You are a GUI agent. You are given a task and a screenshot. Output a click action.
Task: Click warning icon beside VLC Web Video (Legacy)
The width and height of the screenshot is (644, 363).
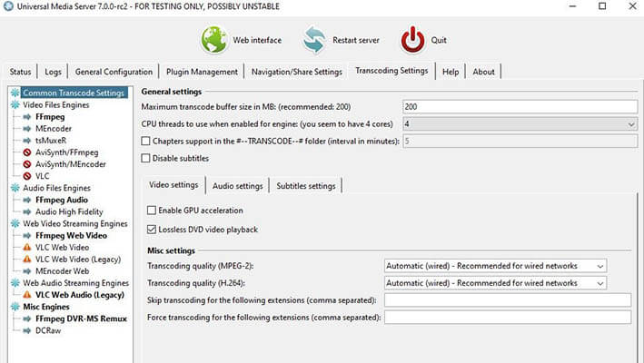click(x=27, y=260)
